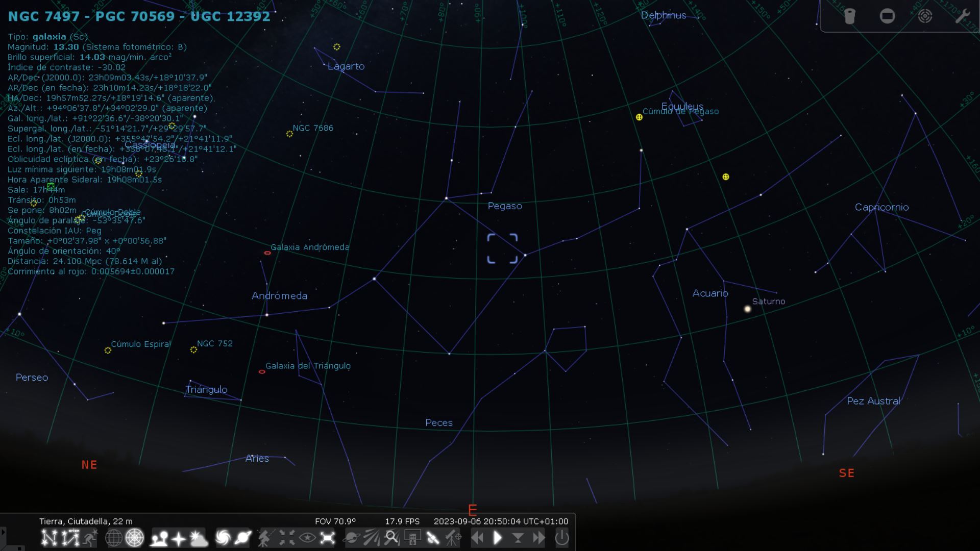The width and height of the screenshot is (980, 551).
Task: Select the NGC 752 cluster marker
Action: [193, 350]
